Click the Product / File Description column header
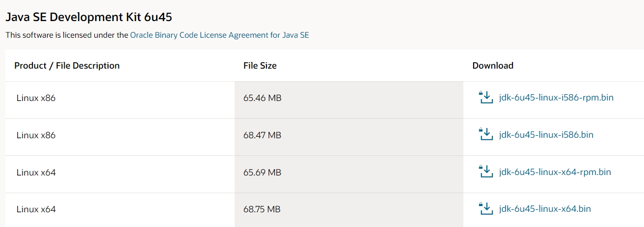The image size is (644, 227). [67, 66]
